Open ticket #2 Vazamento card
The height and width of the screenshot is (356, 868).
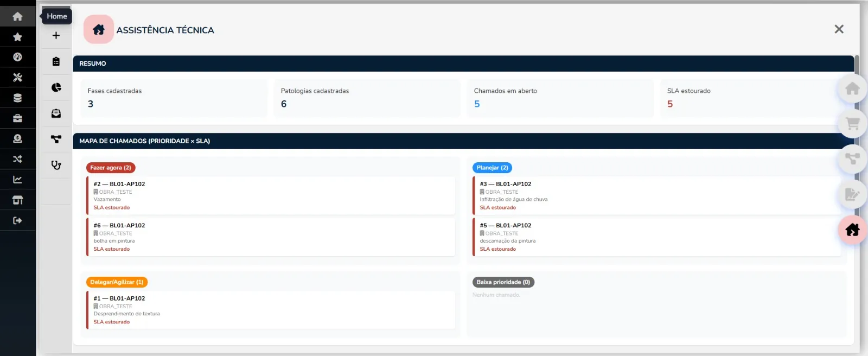(271, 195)
